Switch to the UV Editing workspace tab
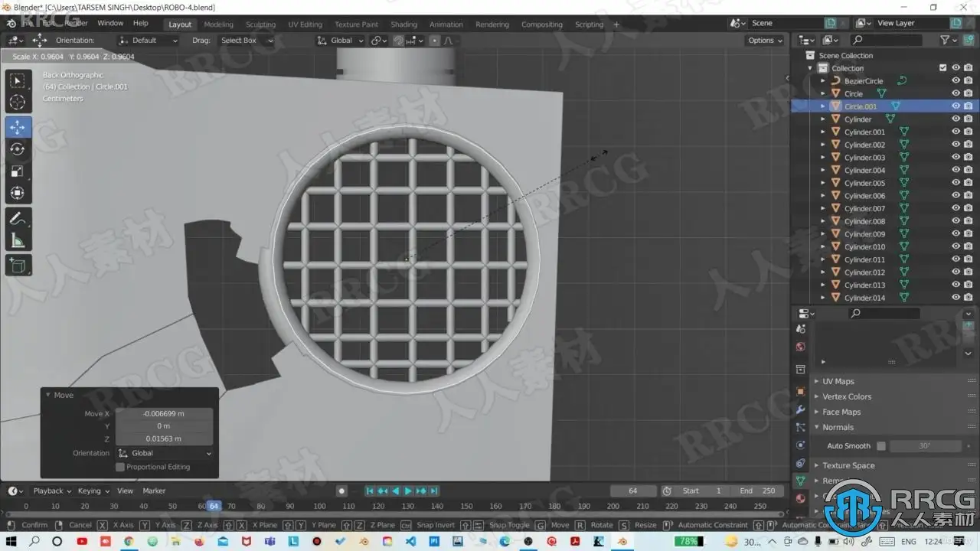980x551 pixels. 305,24
